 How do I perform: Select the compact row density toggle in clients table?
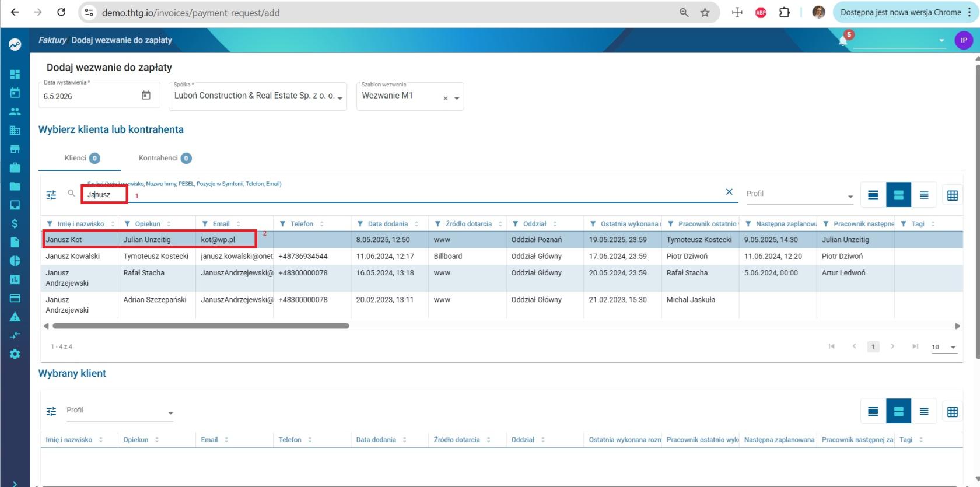[924, 195]
